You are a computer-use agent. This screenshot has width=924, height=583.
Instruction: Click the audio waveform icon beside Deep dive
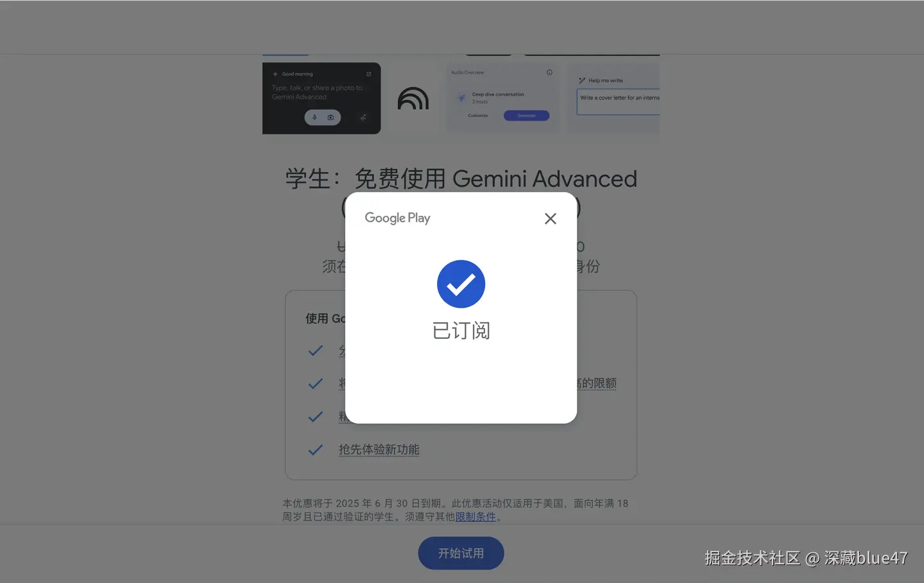[x=461, y=98]
